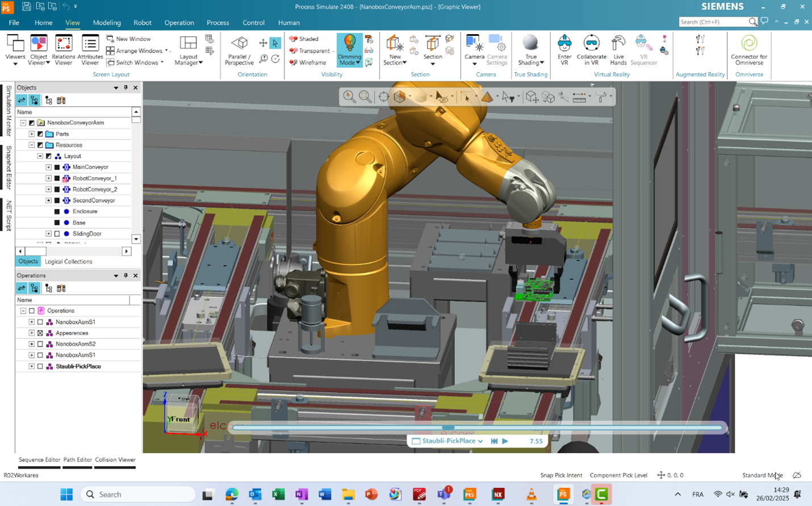Open Excel from the taskbar
The image size is (812, 506).
[x=278, y=495]
